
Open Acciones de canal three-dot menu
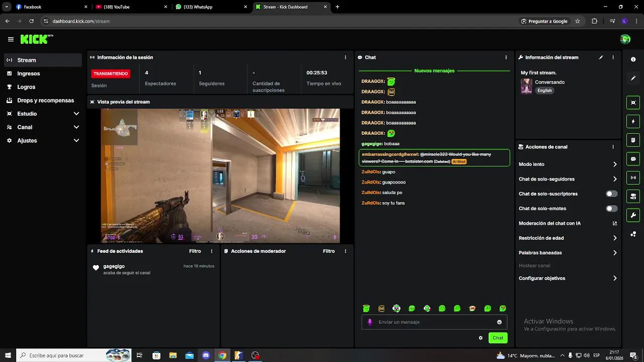(x=613, y=147)
